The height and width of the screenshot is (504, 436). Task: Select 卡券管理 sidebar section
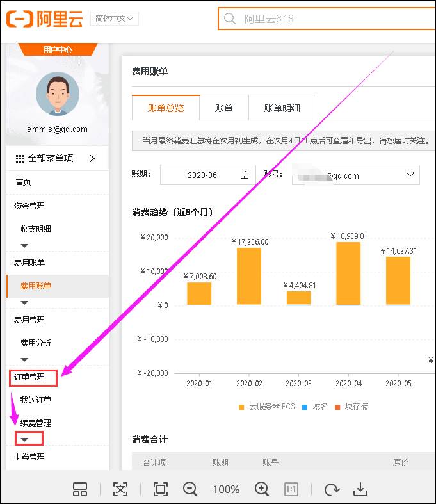click(29, 457)
